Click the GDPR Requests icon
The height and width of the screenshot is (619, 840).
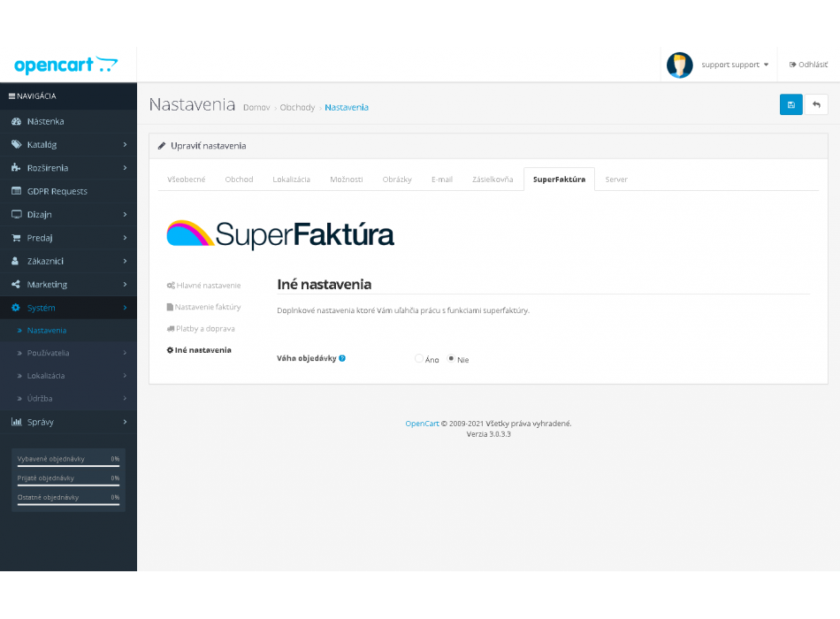coord(16,191)
